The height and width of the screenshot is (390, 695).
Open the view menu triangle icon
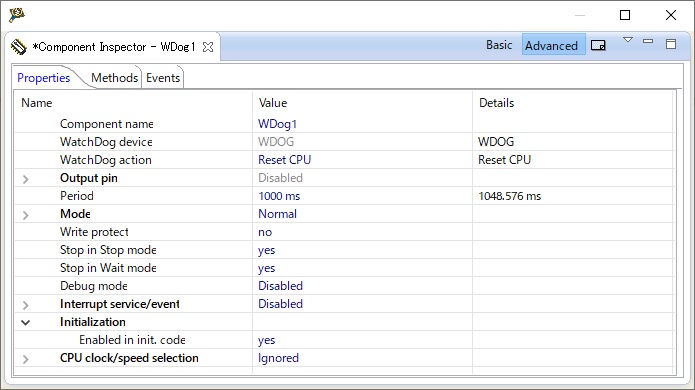(628, 40)
